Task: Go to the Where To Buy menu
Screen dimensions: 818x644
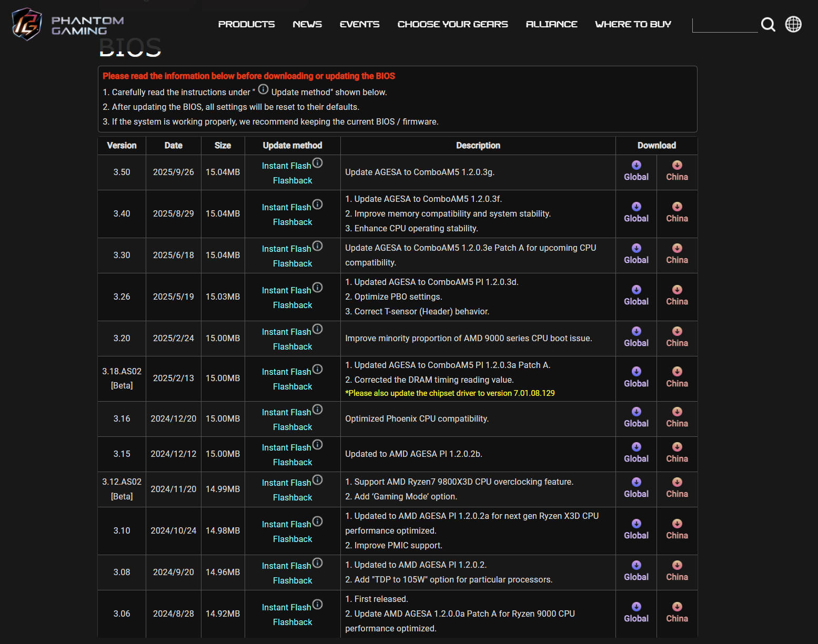Action: point(633,24)
